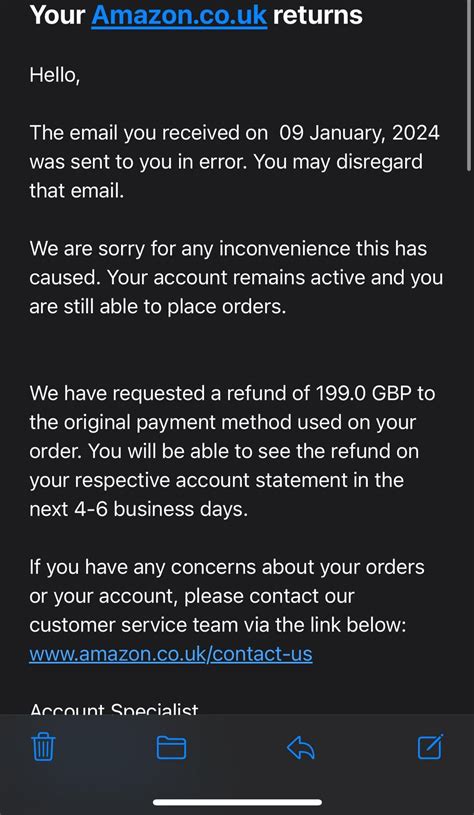Tap the reply arrow icon
Image resolution: width=474 pixels, height=815 pixels.
click(301, 748)
